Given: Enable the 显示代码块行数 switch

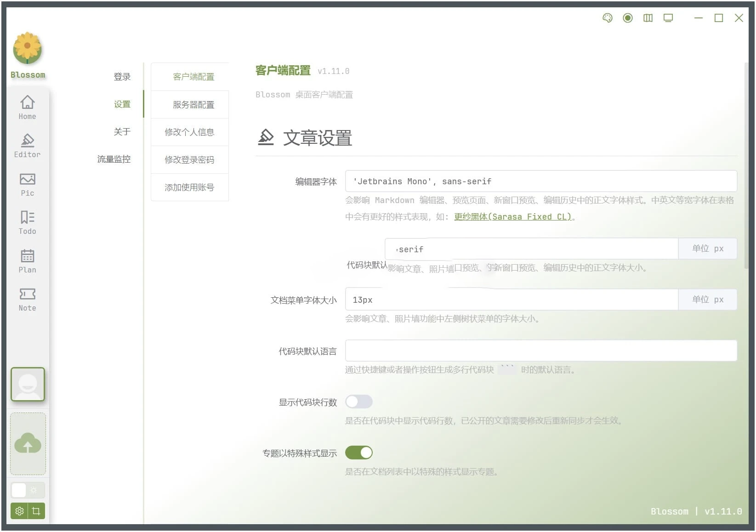Looking at the screenshot, I should 358,402.
